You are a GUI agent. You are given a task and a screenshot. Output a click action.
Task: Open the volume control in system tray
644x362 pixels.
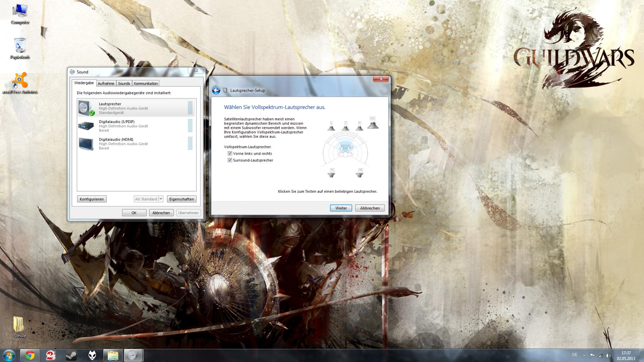(x=608, y=356)
